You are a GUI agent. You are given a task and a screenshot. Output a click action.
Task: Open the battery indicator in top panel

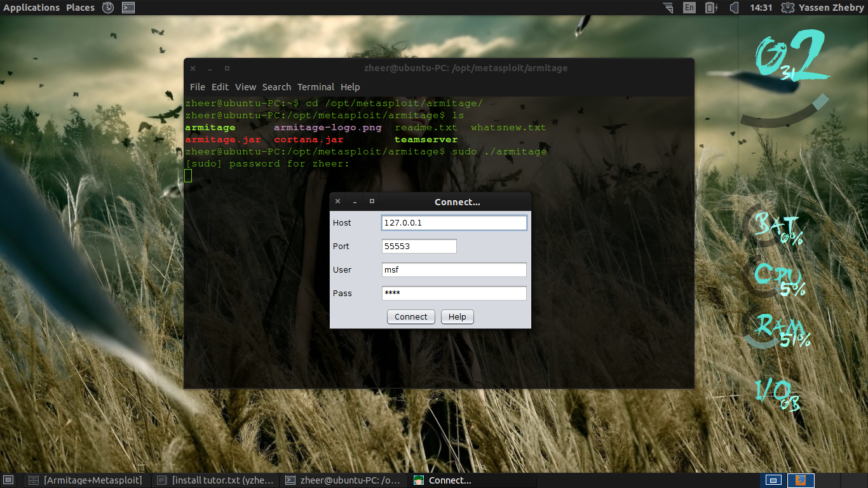click(711, 8)
